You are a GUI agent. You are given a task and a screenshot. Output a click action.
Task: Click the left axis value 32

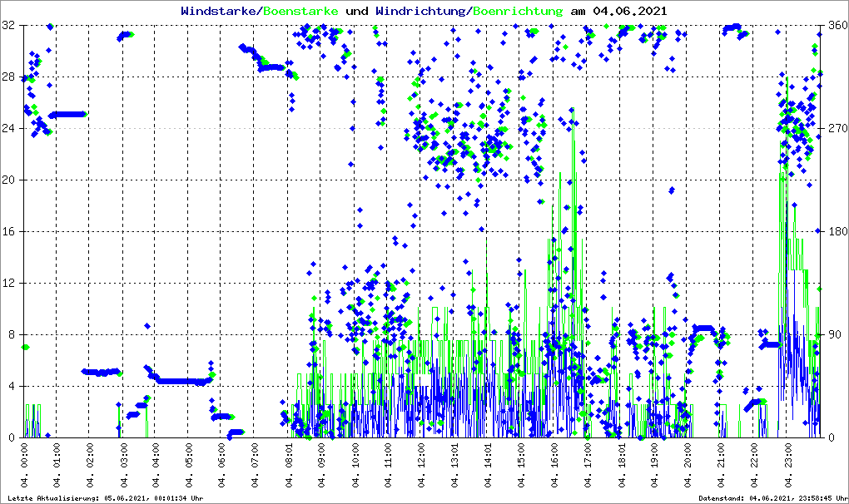click(x=8, y=26)
